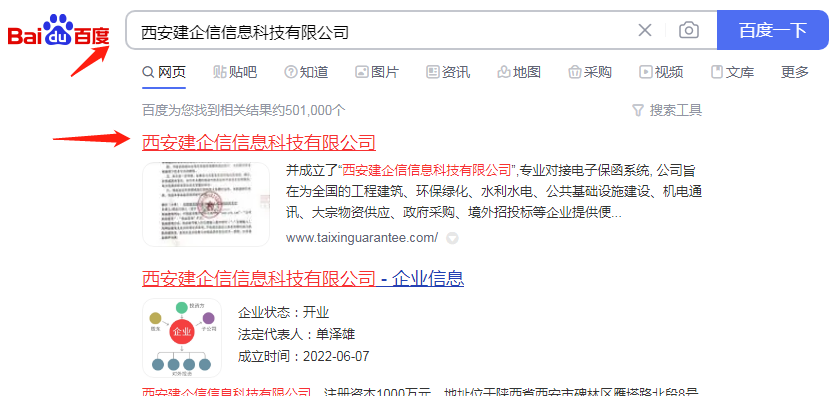Open the 企业信息 result title link
The image size is (836, 396).
(x=303, y=278)
